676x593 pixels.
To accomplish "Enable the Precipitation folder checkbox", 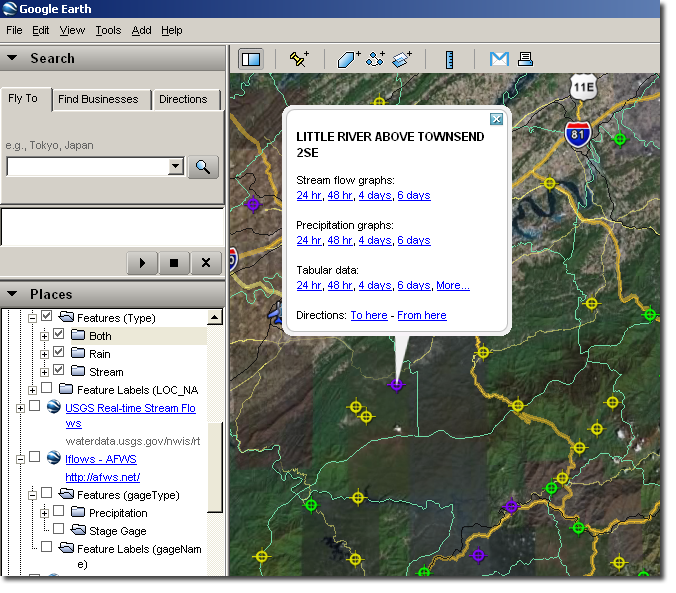I will click(x=59, y=512).
